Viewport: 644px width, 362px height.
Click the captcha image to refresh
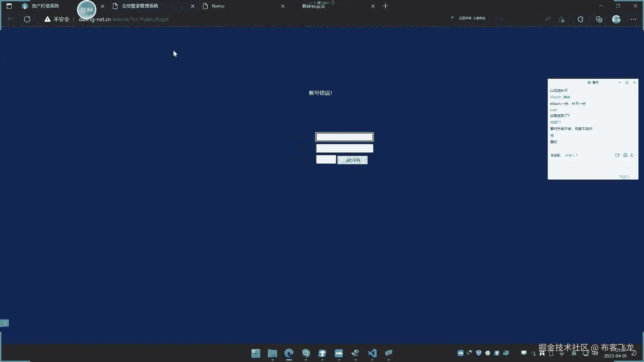click(352, 160)
